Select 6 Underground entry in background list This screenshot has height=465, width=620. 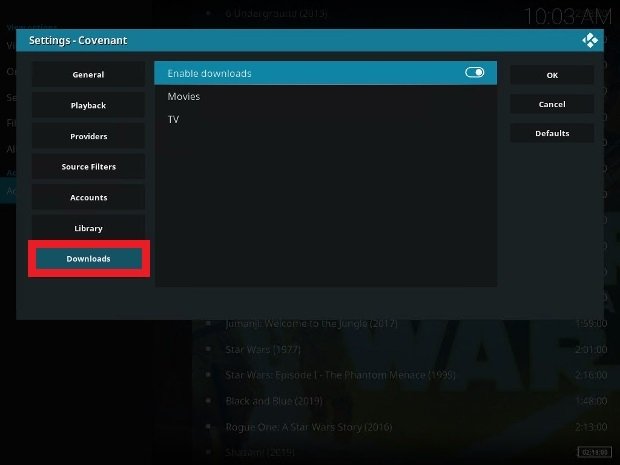(x=276, y=14)
